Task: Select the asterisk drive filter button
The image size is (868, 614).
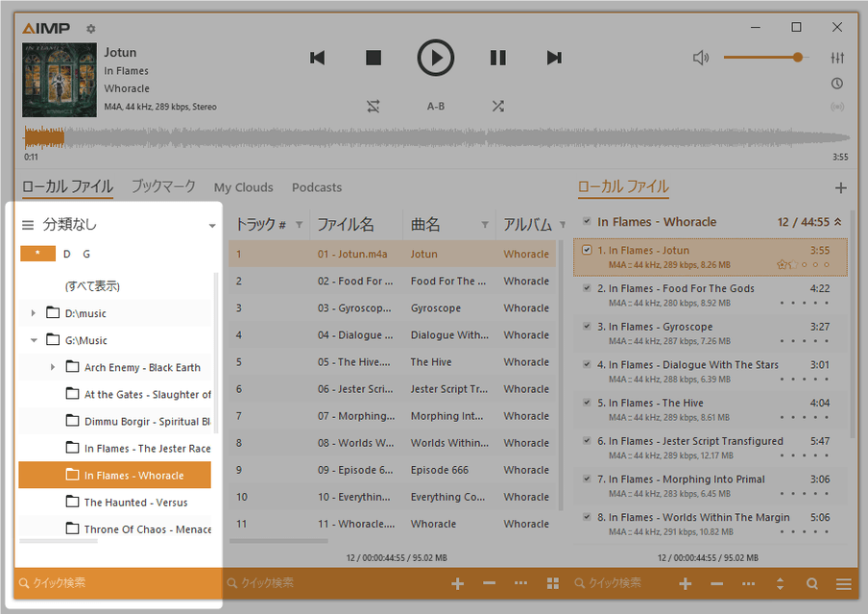Action: (x=37, y=254)
